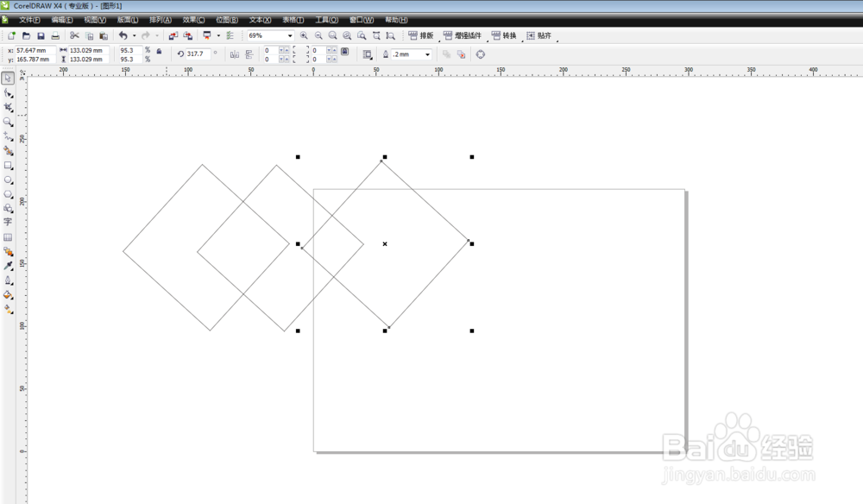This screenshot has height=504, width=863.
Task: Toggle round corners together lock
Action: [x=344, y=51]
